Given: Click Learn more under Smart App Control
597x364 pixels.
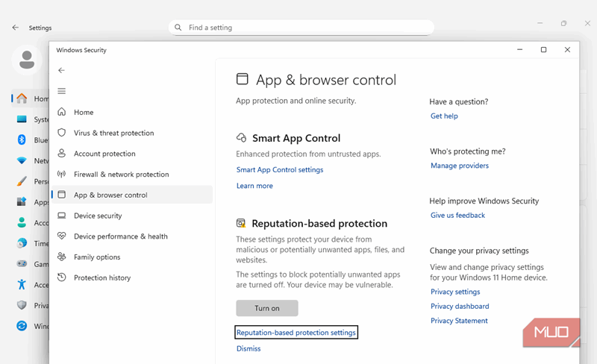Looking at the screenshot, I should 254,186.
